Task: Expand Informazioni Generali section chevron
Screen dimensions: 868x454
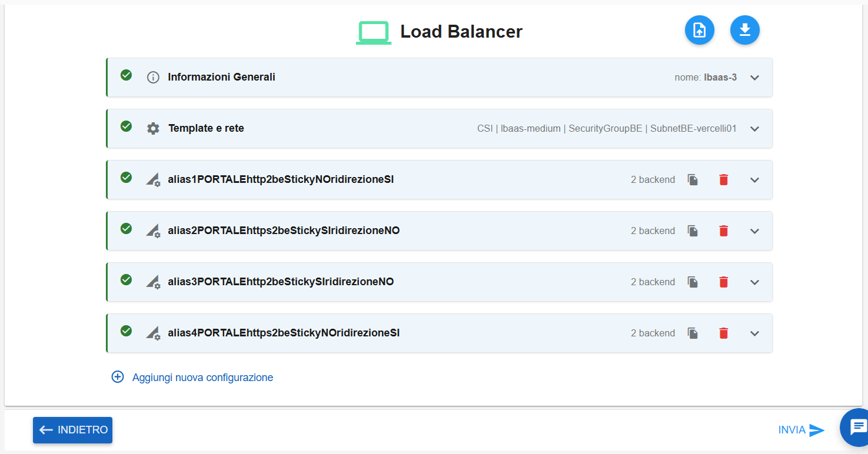Action: [x=756, y=78]
